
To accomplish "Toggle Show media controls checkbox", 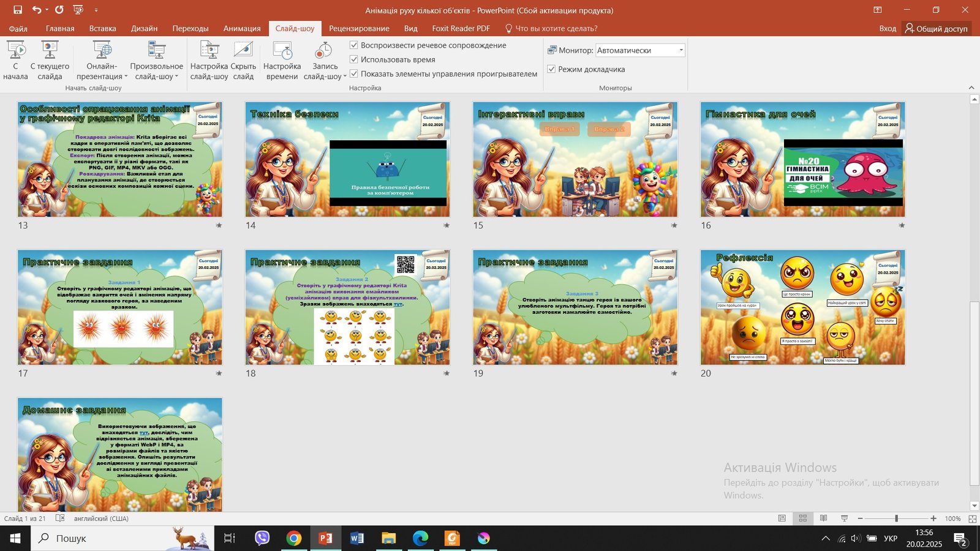I will (x=353, y=73).
